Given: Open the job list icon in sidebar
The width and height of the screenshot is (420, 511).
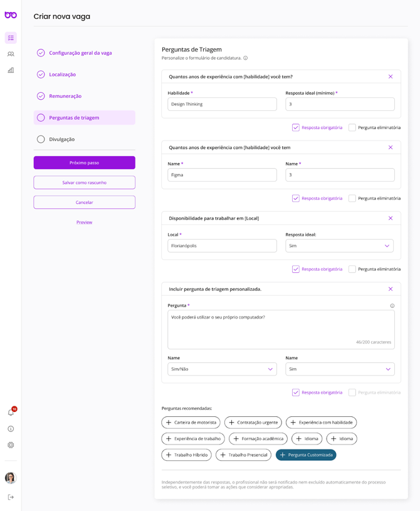Looking at the screenshot, I should point(11,38).
